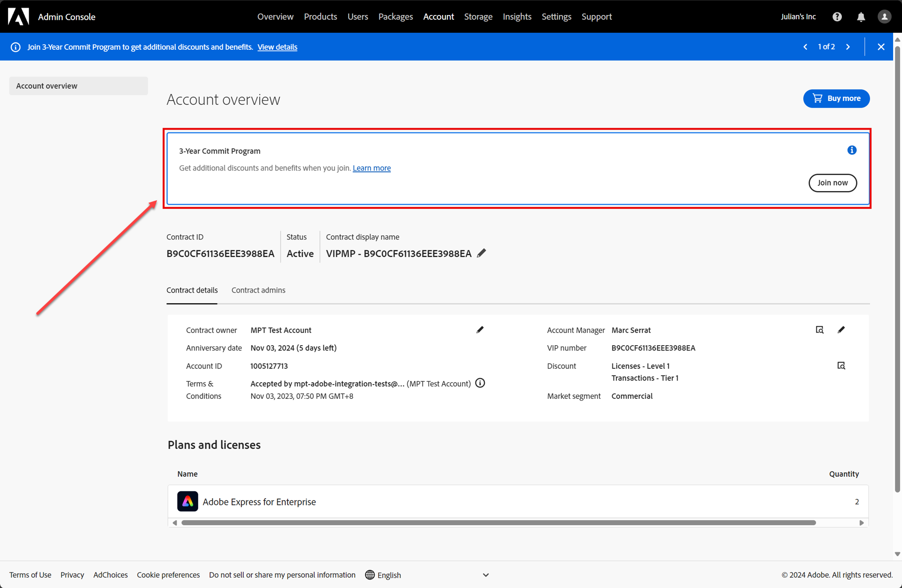Switch to Contract admins tab
The height and width of the screenshot is (588, 902).
click(x=258, y=290)
